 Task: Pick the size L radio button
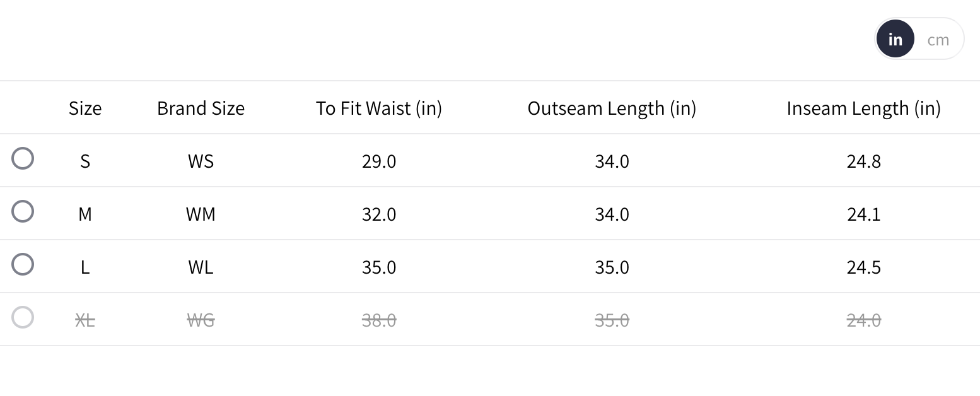tap(23, 264)
